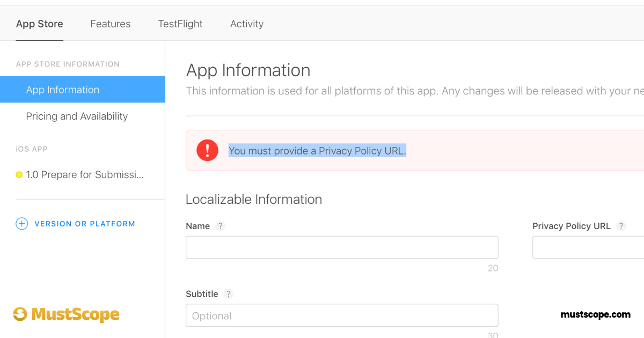
Task: Click the Privacy Policy URL error message
Action: click(317, 151)
